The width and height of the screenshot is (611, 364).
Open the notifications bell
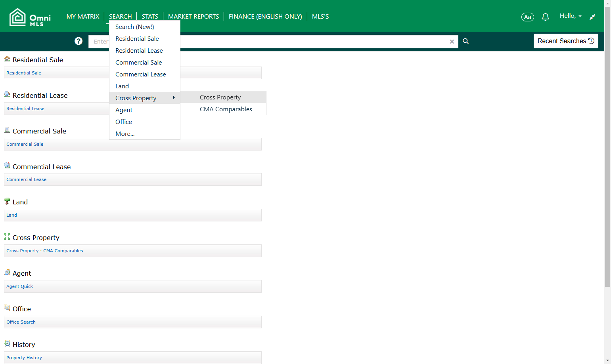[x=546, y=17]
